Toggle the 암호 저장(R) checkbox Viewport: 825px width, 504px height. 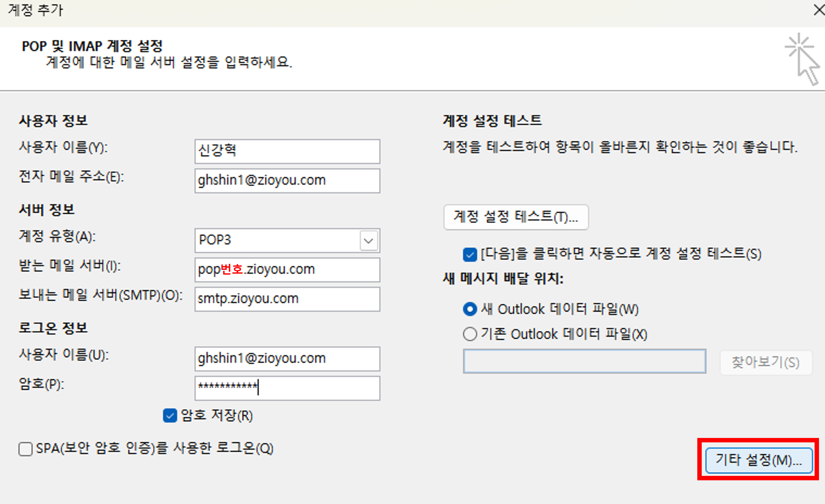[170, 416]
